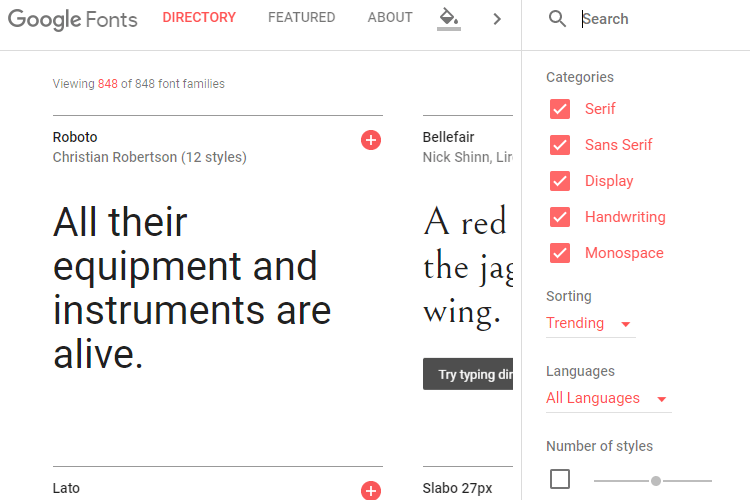
Task: Add Lato with the red plus icon
Action: (371, 490)
